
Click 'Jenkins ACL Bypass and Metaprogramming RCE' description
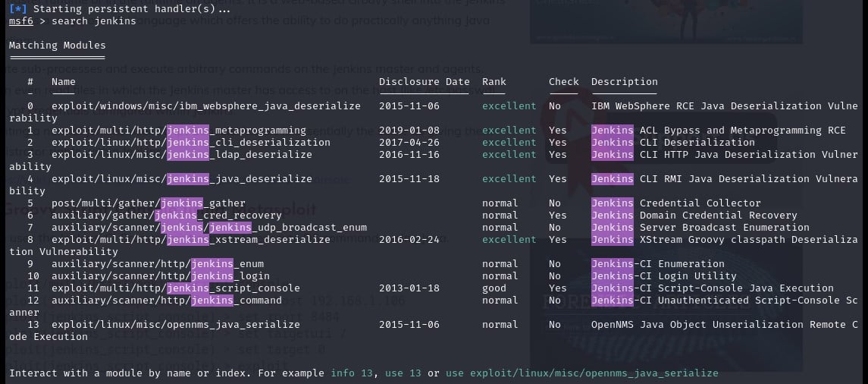coord(719,131)
